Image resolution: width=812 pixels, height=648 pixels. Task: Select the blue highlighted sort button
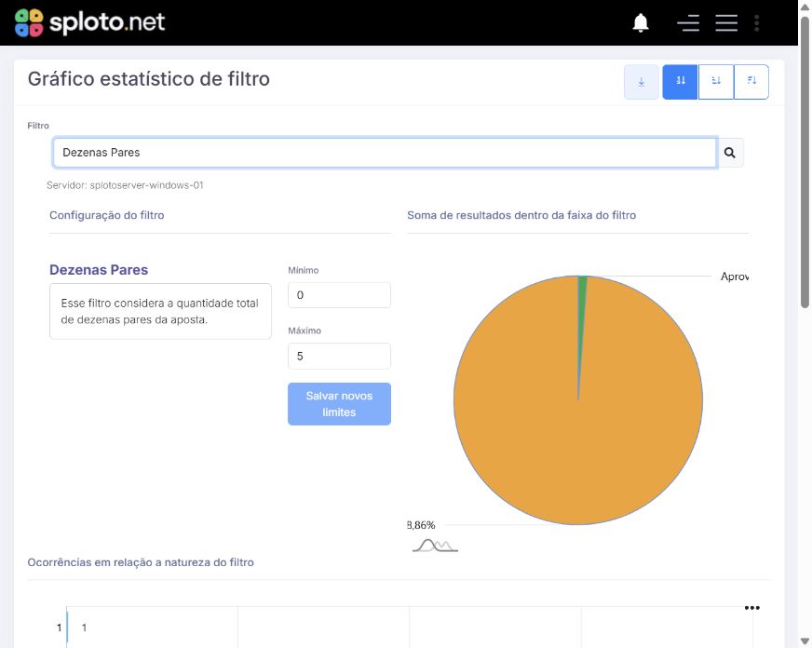pos(681,82)
